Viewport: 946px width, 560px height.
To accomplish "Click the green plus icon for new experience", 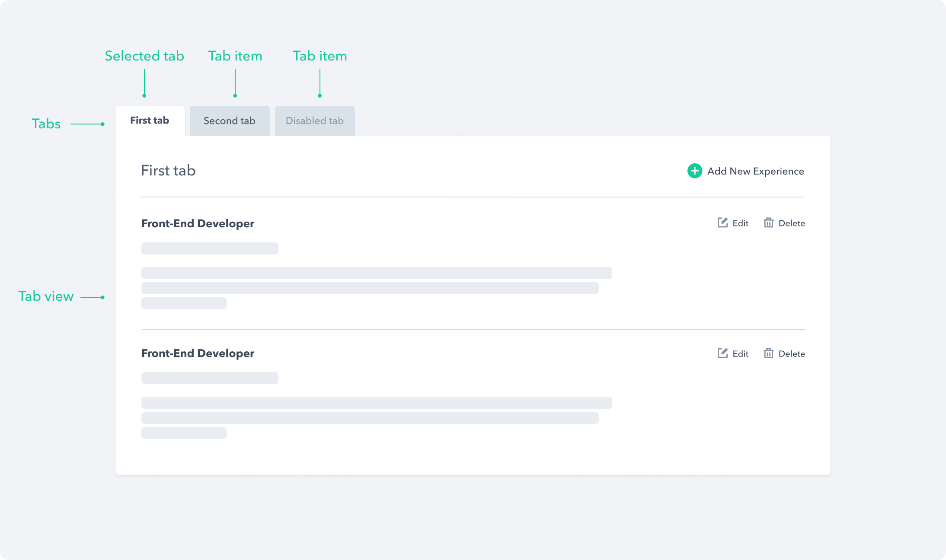I will click(x=694, y=171).
